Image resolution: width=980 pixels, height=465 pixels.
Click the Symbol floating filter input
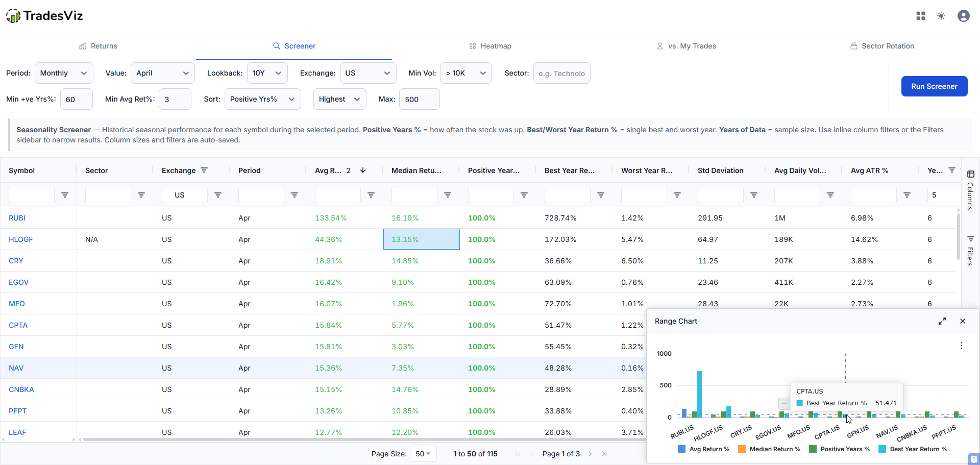(32, 195)
